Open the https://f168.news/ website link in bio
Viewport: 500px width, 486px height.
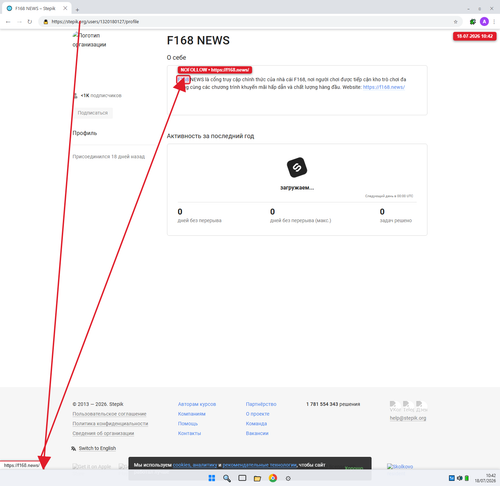coord(384,87)
